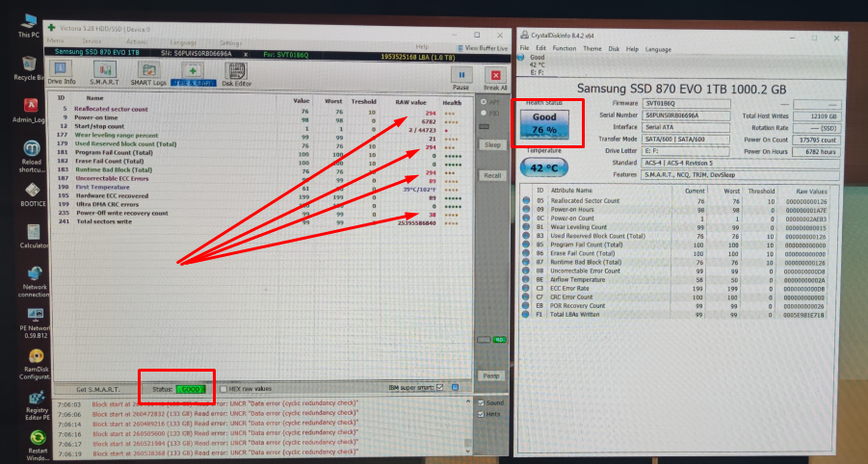Open the Edit menu in CrystalDiskInfo
The image size is (868, 464).
click(x=540, y=49)
